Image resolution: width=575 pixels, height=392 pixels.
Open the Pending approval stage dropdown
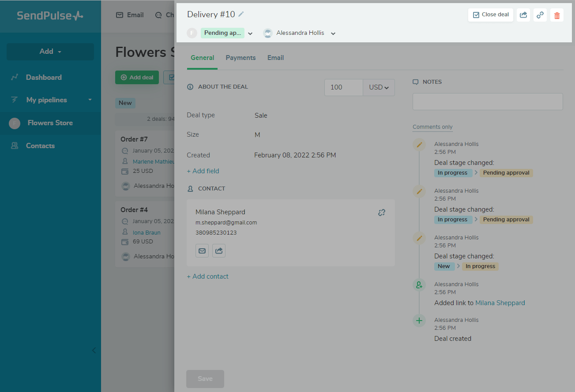point(250,34)
